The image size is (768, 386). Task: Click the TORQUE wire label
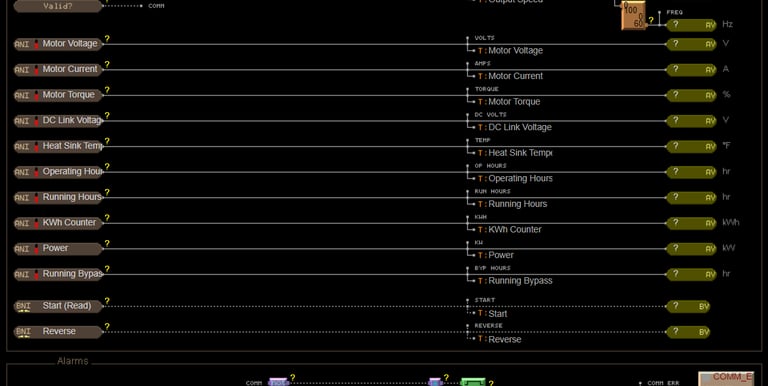coord(486,89)
